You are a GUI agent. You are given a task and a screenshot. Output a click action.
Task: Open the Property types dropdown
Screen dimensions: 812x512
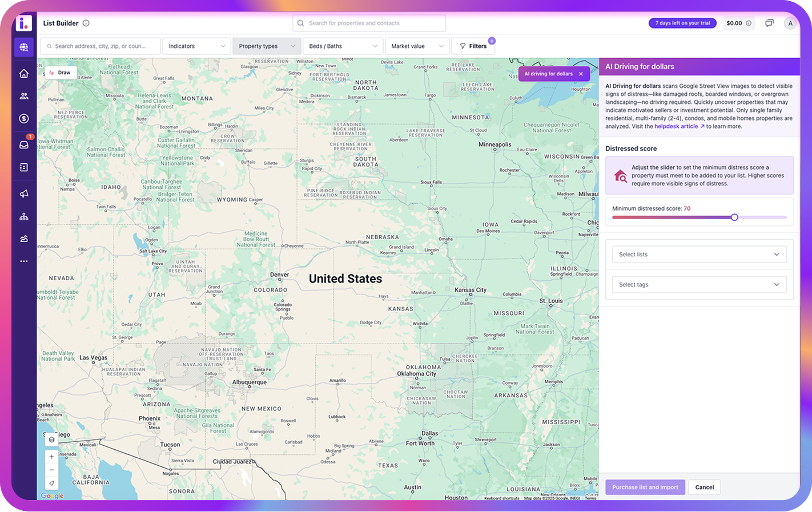pos(267,46)
